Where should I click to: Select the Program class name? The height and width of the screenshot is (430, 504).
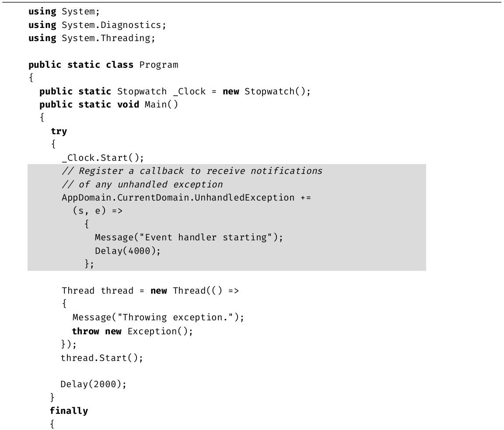[159, 65]
